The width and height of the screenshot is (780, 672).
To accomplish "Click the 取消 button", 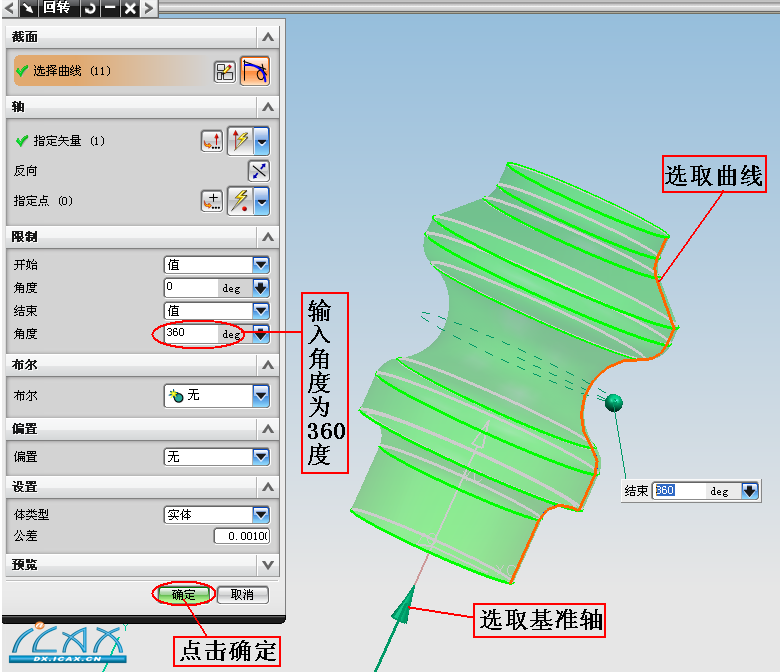I will point(242,594).
